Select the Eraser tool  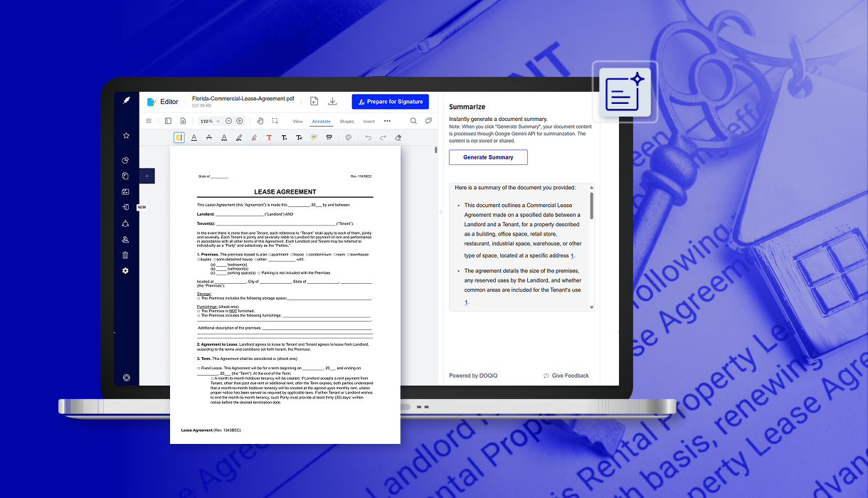(x=398, y=137)
